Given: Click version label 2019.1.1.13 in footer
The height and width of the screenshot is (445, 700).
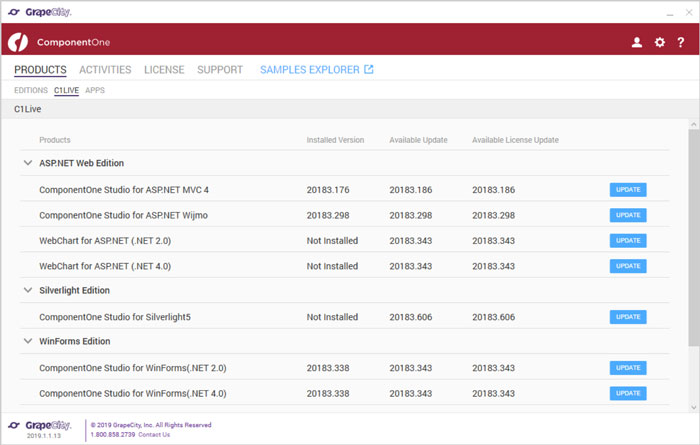Looking at the screenshot, I should pyautogui.click(x=44, y=436).
